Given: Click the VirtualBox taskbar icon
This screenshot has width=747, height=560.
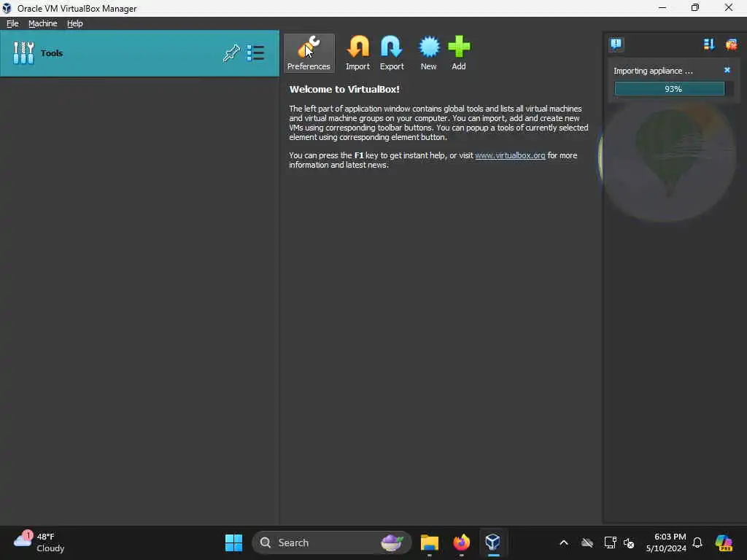Looking at the screenshot, I should pyautogui.click(x=493, y=542).
